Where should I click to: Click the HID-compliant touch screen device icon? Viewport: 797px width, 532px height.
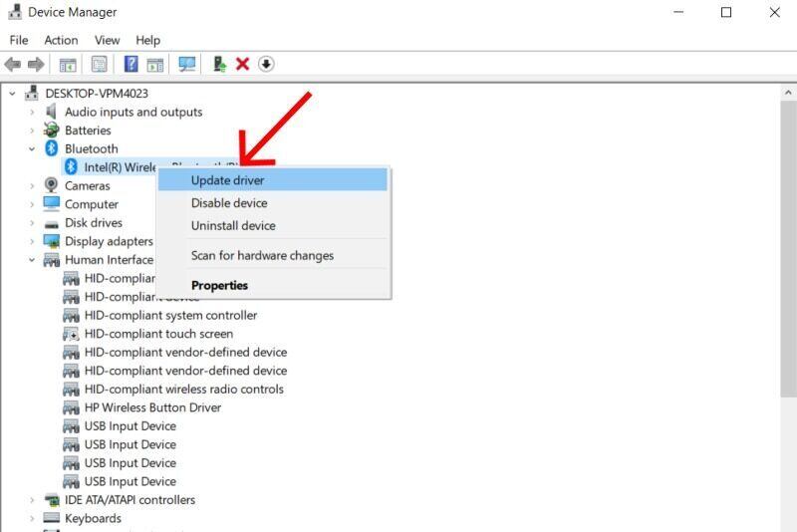pos(71,334)
